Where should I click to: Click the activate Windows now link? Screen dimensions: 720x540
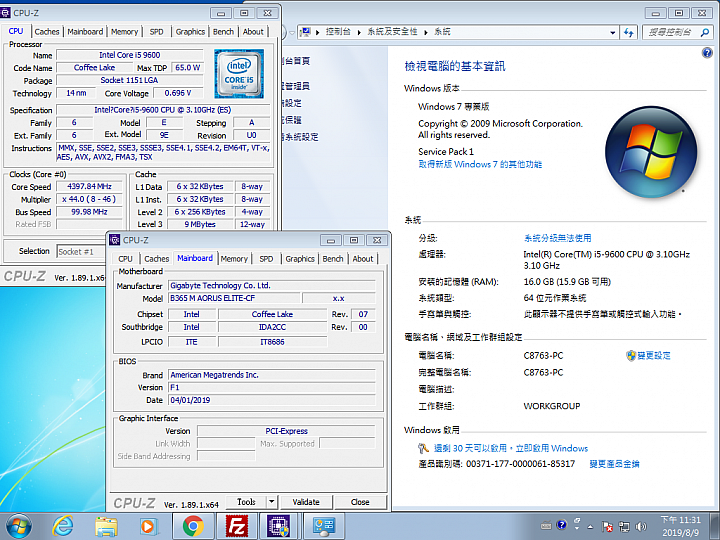tap(511, 448)
